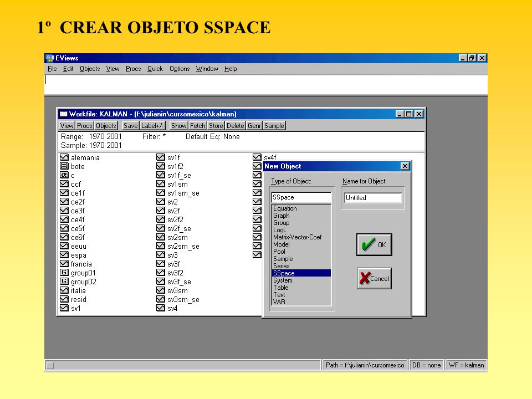Open the Options menu
The width and height of the screenshot is (532, 399).
[x=180, y=69]
